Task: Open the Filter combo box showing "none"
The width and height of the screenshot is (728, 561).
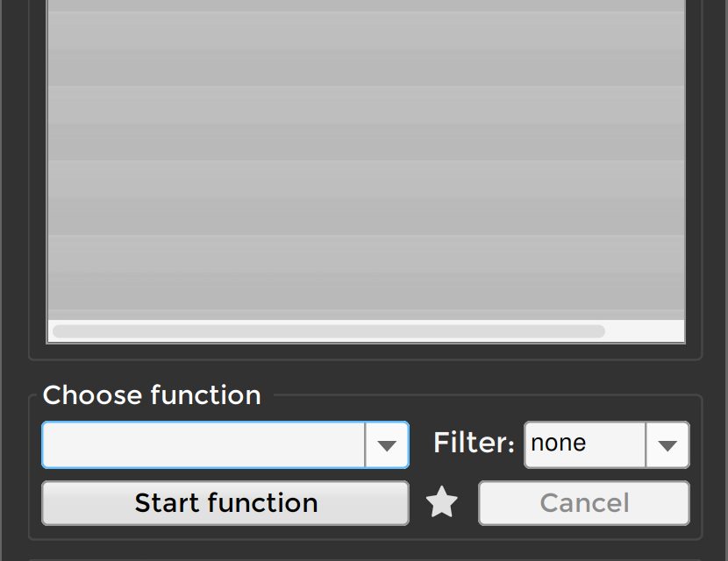Action: [585, 444]
